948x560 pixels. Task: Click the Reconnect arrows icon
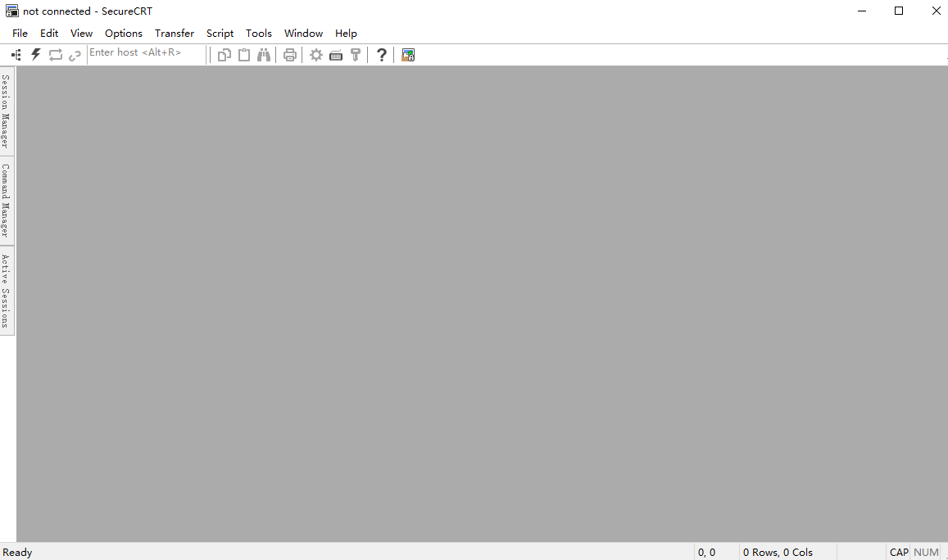click(56, 55)
